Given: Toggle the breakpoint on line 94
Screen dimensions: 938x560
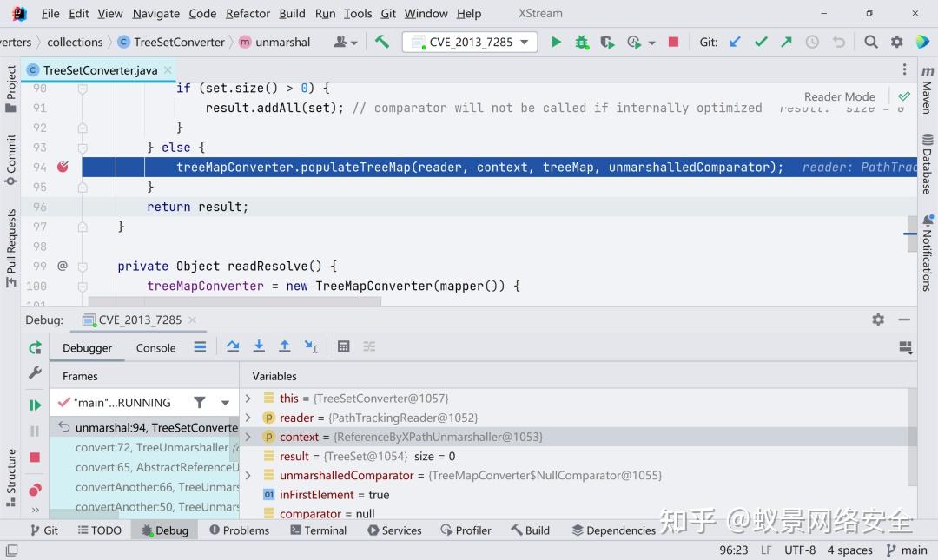Looking at the screenshot, I should (x=62, y=166).
